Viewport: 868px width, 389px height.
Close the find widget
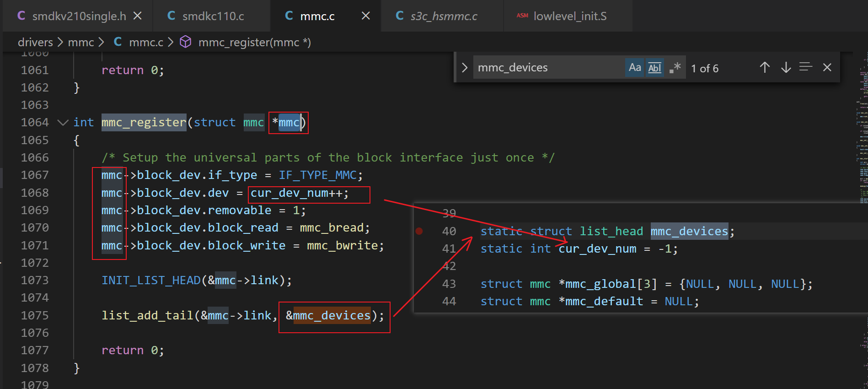tap(827, 68)
